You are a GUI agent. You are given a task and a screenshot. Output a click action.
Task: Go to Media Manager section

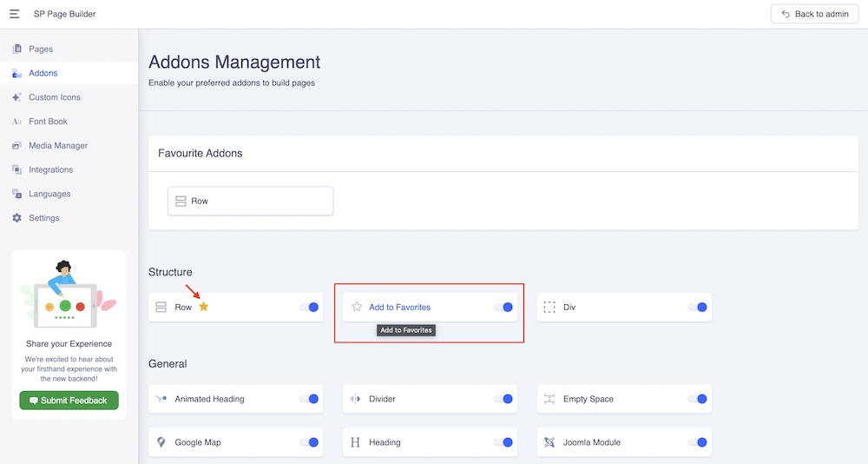point(58,145)
